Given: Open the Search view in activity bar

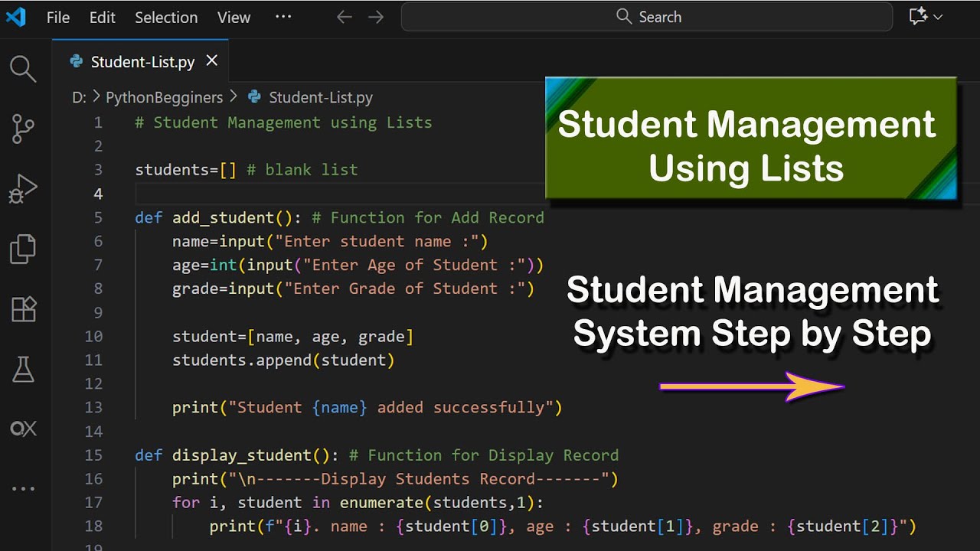Looking at the screenshot, I should tap(23, 69).
